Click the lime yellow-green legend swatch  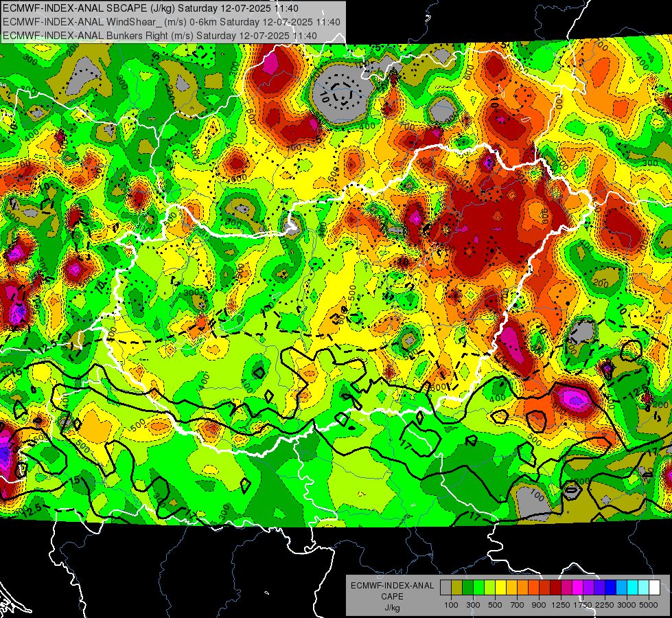489,587
